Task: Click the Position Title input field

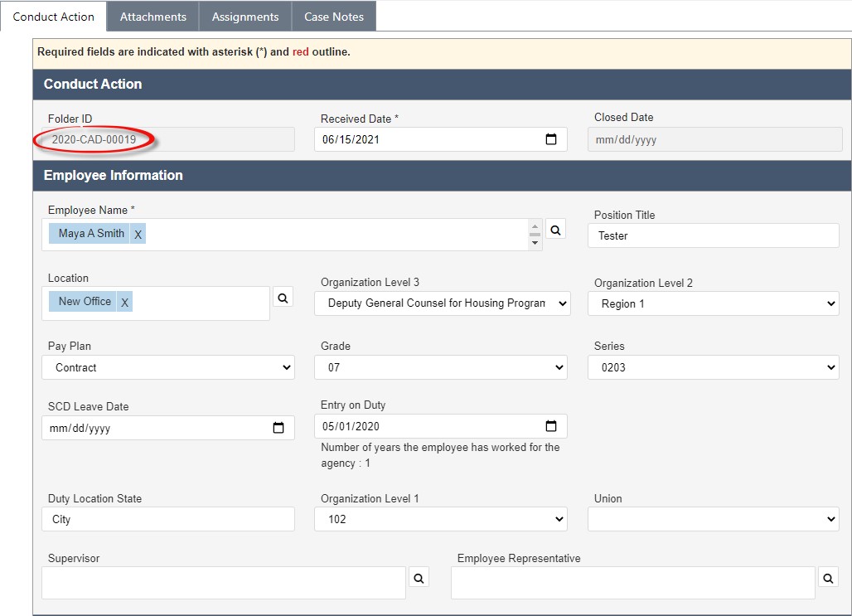Action: 714,235
